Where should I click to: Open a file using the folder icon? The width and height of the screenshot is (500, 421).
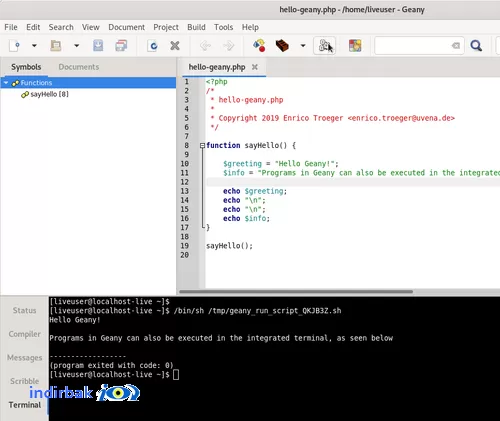pos(55,45)
